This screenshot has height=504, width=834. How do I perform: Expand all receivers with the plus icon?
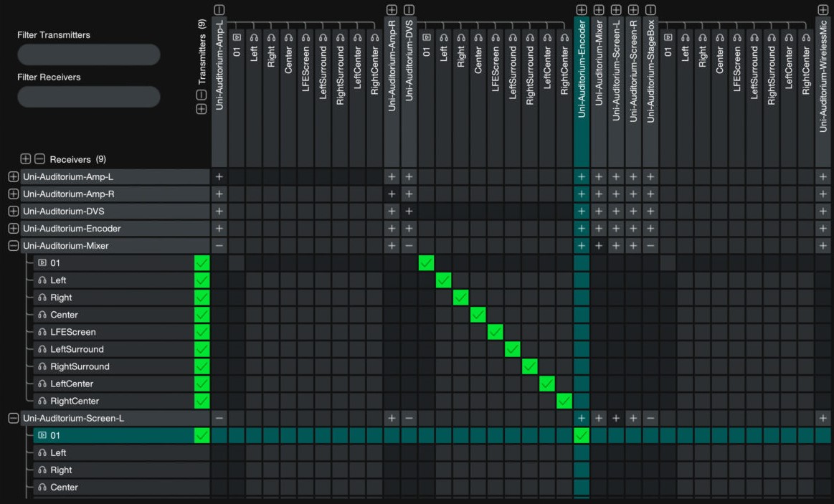click(25, 159)
